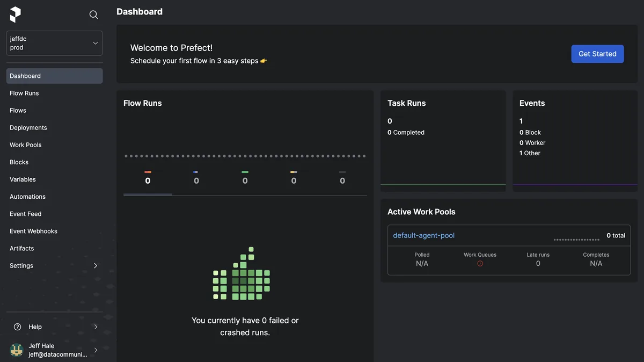Open the search magnifier icon
The height and width of the screenshot is (362, 644).
point(93,15)
